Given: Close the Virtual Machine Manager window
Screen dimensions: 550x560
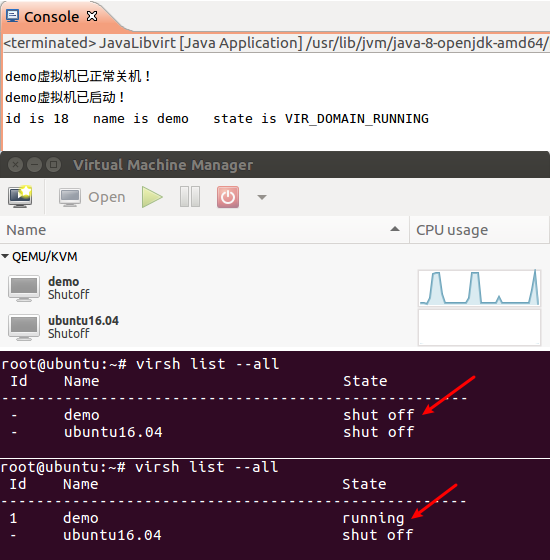Looking at the screenshot, I should point(15,165).
